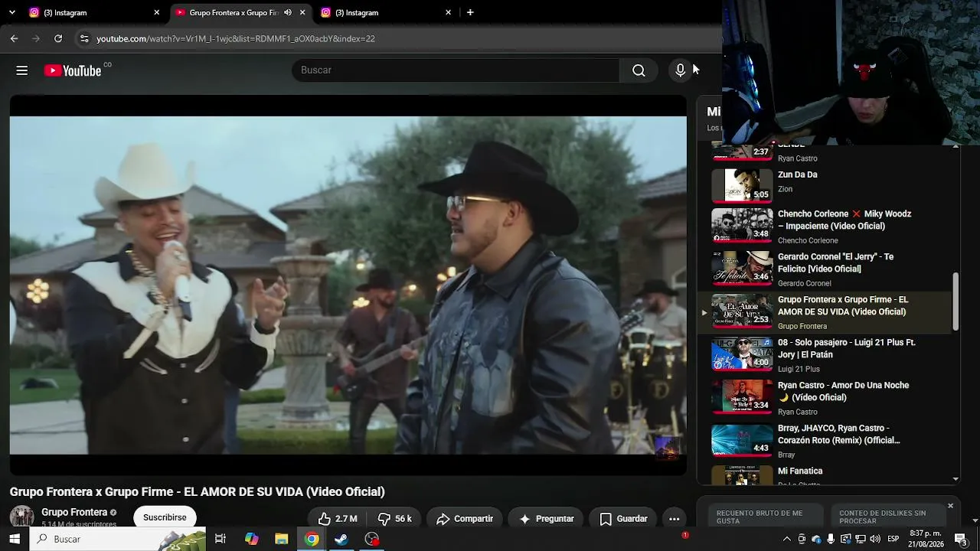This screenshot has height=551, width=980.
Task: Start voice search with the microphone icon
Action: pyautogui.click(x=680, y=70)
